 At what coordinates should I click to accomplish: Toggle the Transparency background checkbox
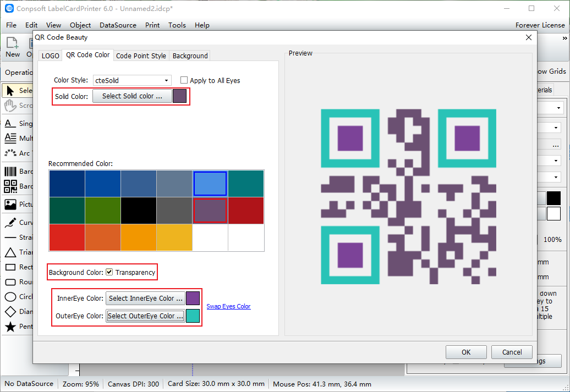[109, 272]
